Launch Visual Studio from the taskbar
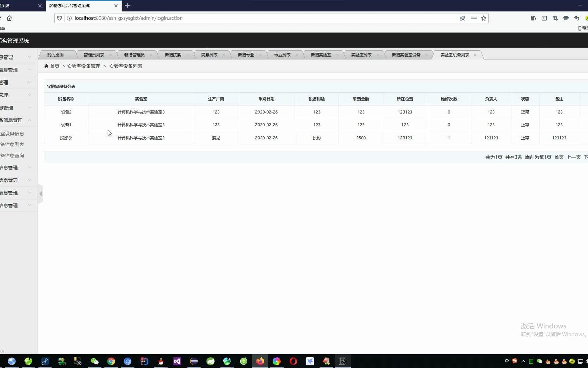The image size is (588, 368). click(177, 361)
